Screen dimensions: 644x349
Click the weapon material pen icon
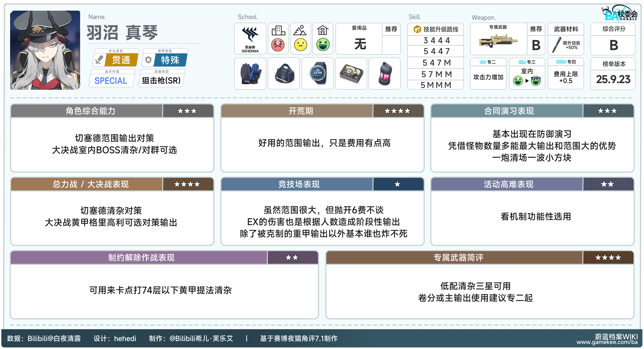click(557, 45)
